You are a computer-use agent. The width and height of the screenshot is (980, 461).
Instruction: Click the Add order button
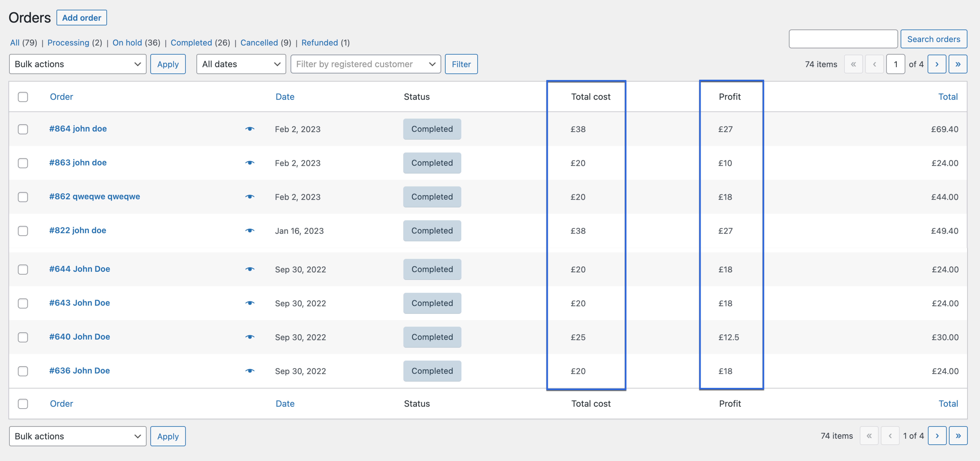pos(81,18)
